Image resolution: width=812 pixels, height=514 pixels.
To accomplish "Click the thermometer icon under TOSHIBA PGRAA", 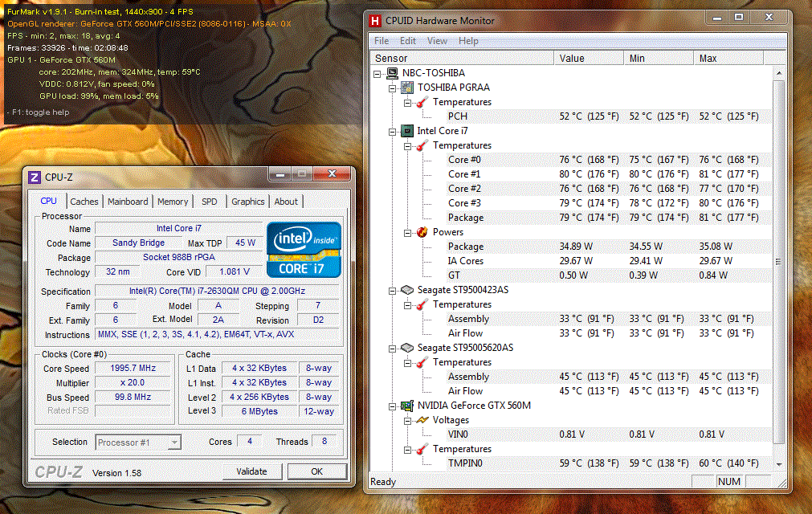I will [422, 102].
